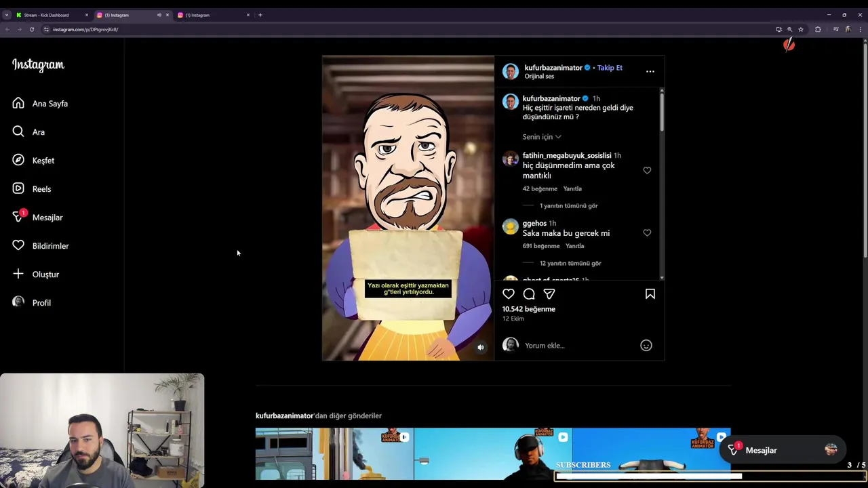Click the address bar URL
The image size is (868, 488).
tap(85, 29)
